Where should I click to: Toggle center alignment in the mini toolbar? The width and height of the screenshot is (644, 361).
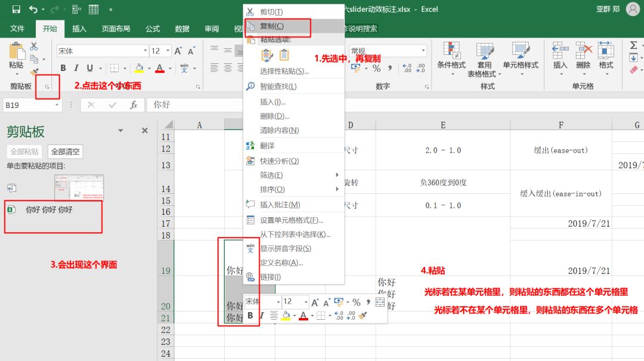tap(274, 316)
